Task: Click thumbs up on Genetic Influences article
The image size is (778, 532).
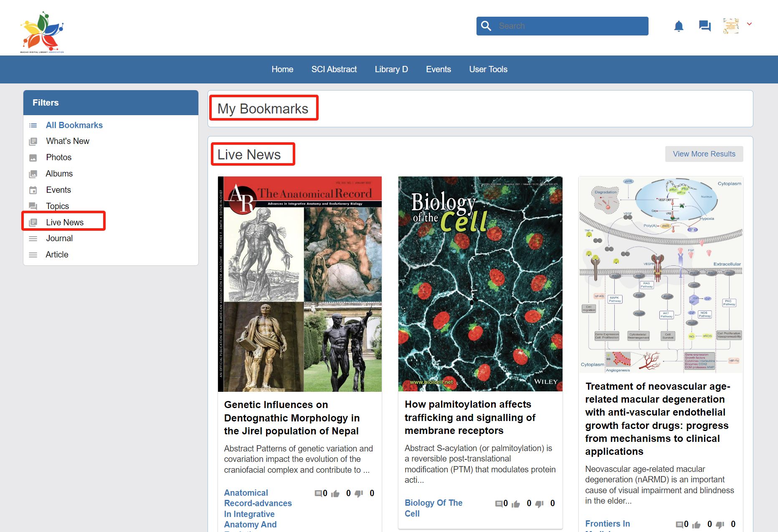Action: pyautogui.click(x=335, y=494)
